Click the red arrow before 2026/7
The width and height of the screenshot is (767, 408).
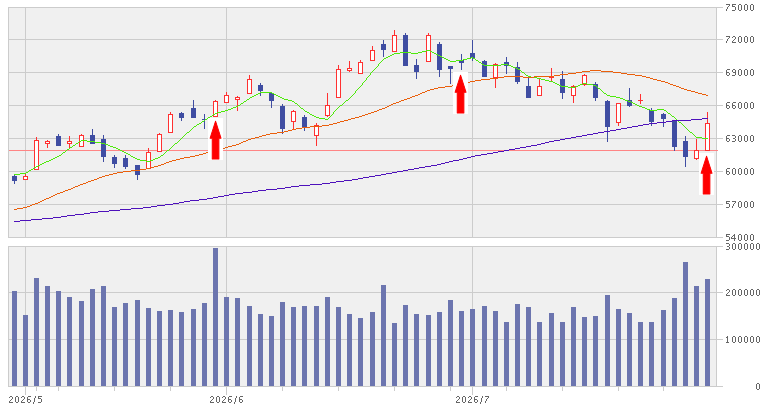pos(460,93)
